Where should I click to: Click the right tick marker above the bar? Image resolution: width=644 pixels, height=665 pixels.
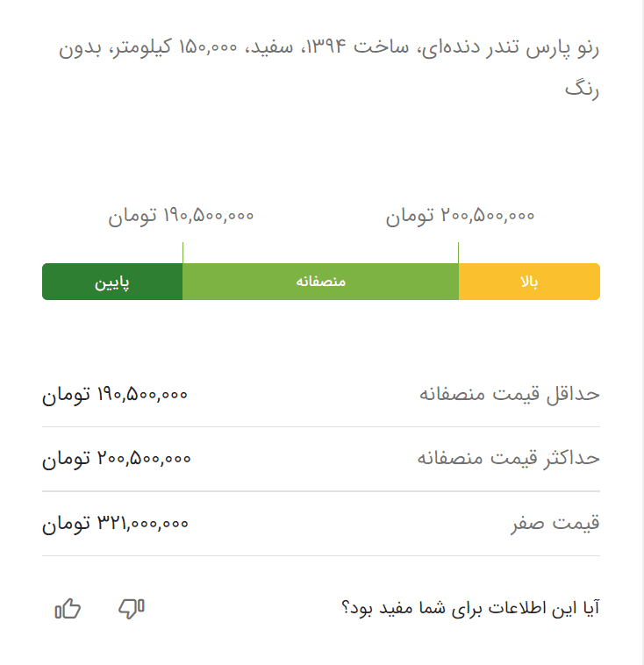pyautogui.click(x=459, y=253)
